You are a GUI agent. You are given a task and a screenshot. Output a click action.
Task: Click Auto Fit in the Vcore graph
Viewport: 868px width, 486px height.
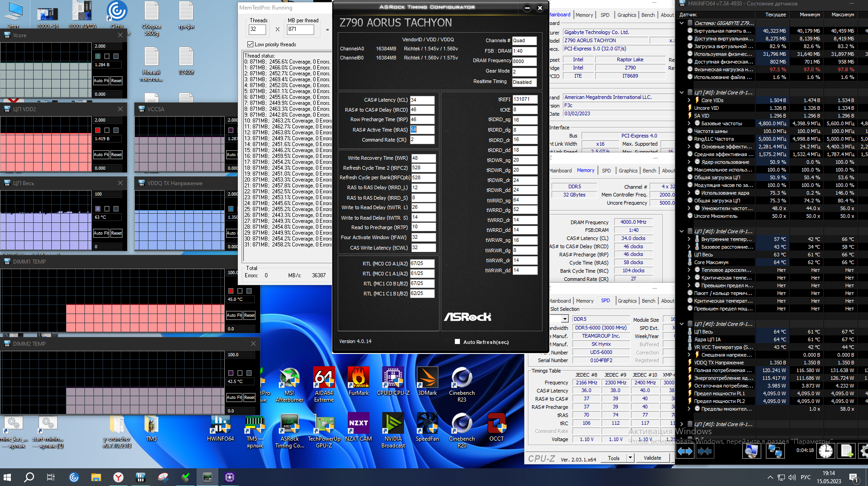[101, 81]
